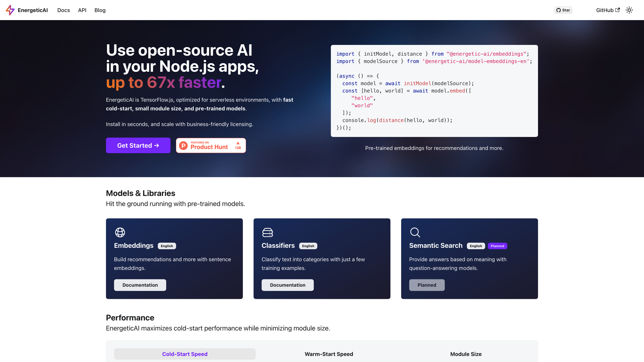This screenshot has height=362, width=644.
Task: Click the disabled Planned button
Action: point(427,285)
